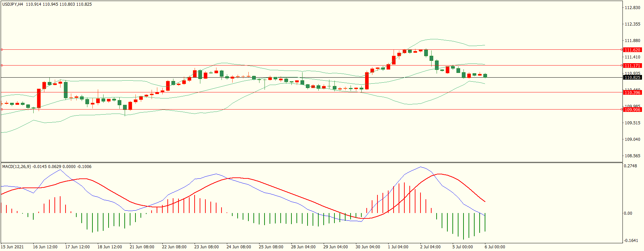This screenshot has height=251, width=644.
Task: Click the 18 Jun 12:00 time label
Action: coord(110,247)
